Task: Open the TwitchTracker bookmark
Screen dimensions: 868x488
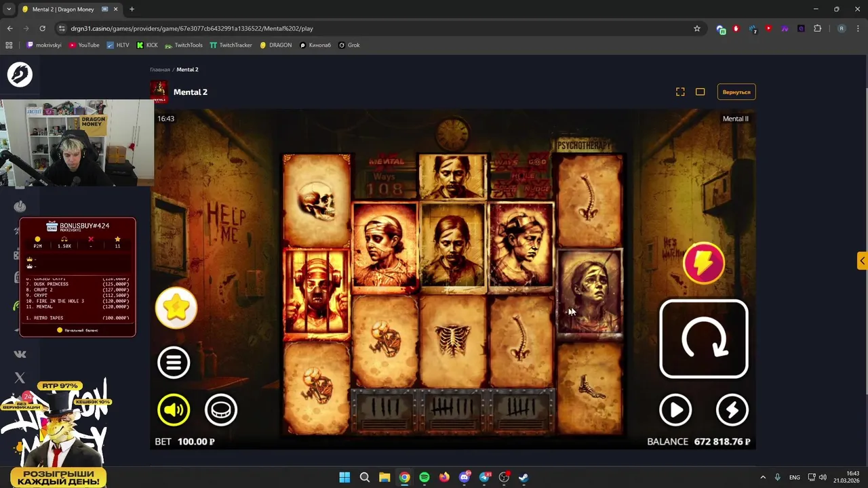Action: (231, 45)
